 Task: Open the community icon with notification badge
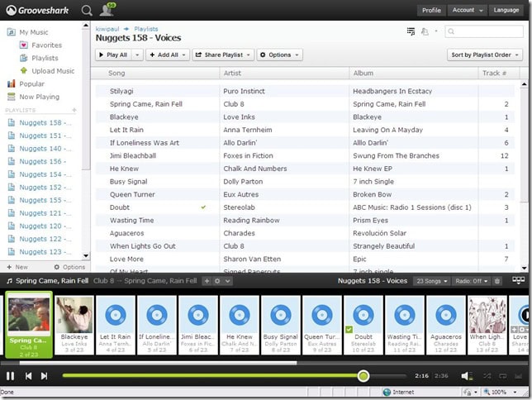[107, 10]
